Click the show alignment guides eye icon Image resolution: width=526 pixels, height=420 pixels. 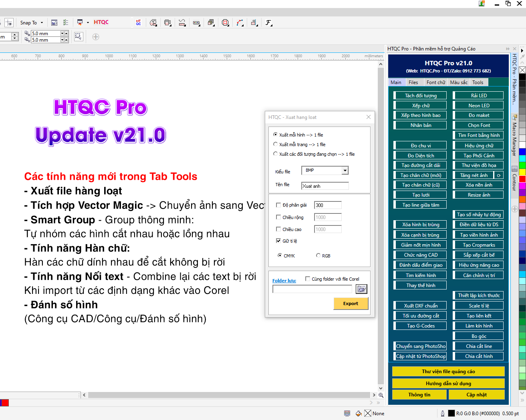(9, 23)
